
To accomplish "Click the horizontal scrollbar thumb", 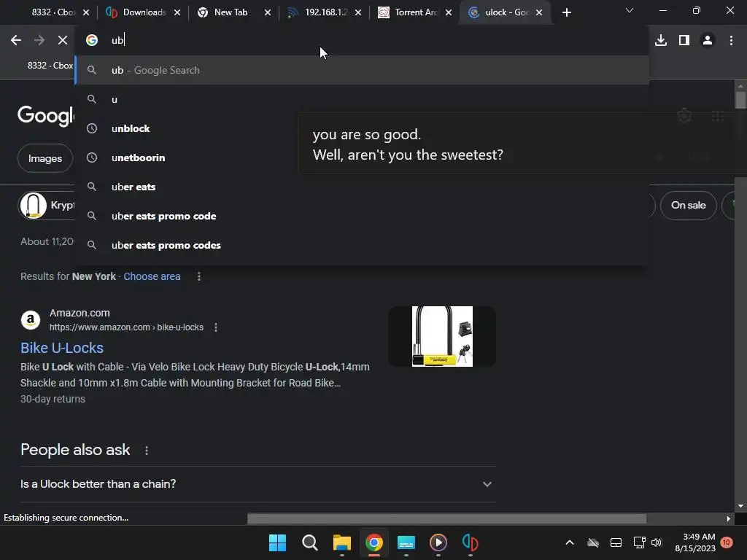I will pos(446,518).
